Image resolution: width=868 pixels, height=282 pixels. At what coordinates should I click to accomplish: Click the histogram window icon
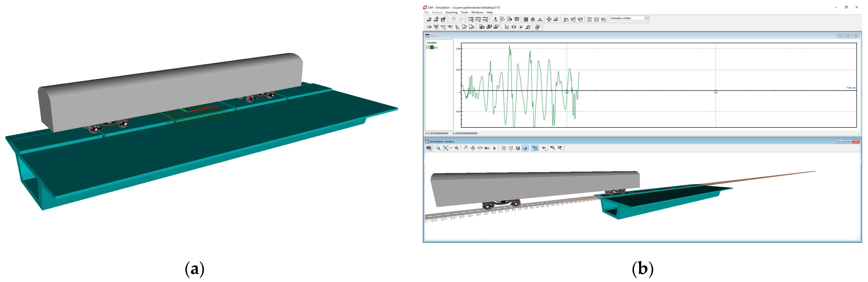pyautogui.click(x=485, y=19)
